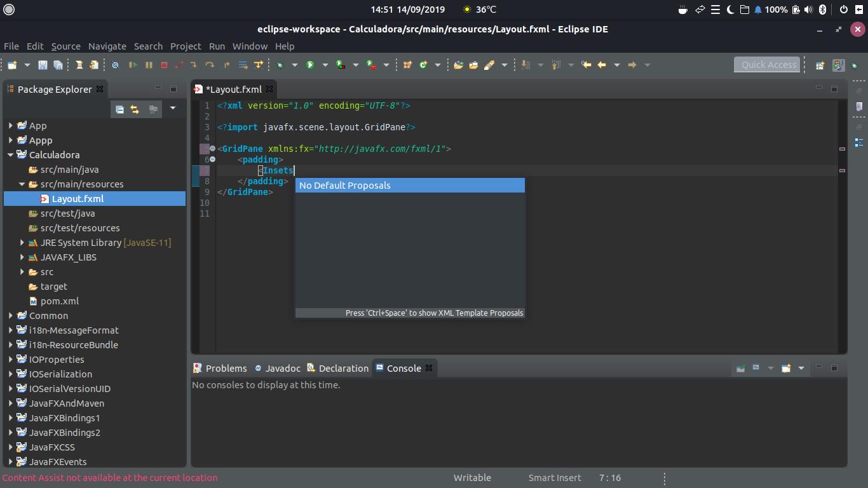The width and height of the screenshot is (868, 488).
Task: Open the Debug configurations dropdown arrow
Action: point(294,65)
